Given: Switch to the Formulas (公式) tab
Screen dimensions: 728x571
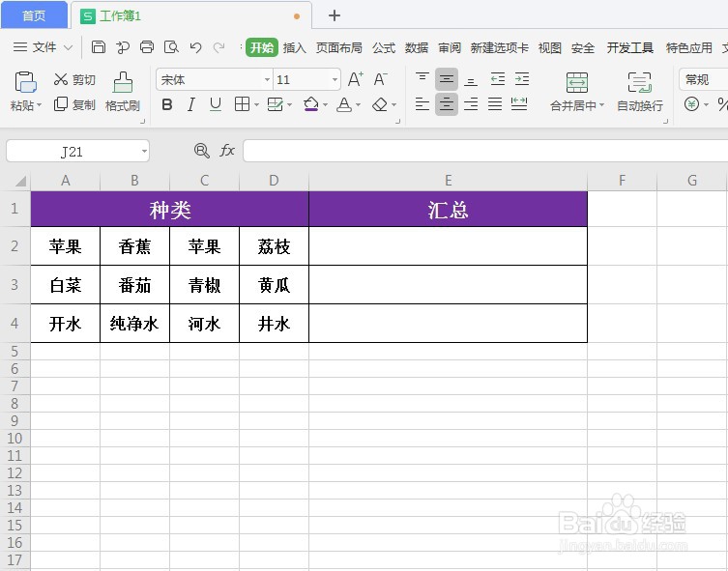Looking at the screenshot, I should click(384, 47).
